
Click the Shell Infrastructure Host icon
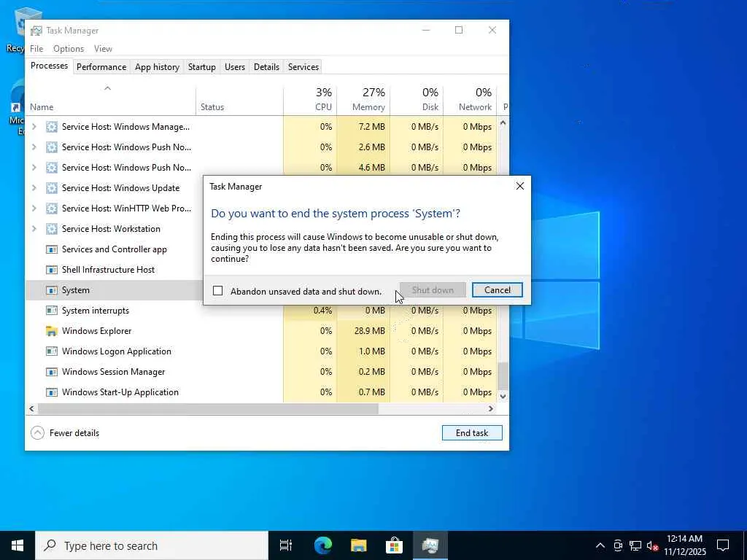52,270
